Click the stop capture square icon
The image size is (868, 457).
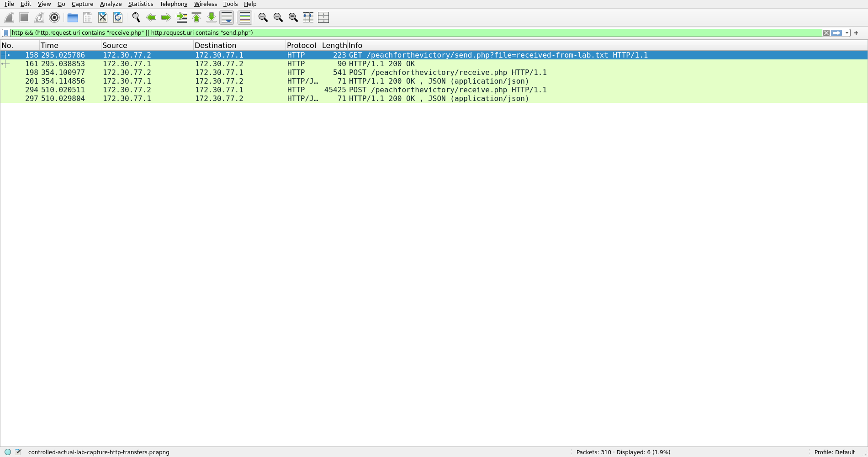(x=24, y=18)
